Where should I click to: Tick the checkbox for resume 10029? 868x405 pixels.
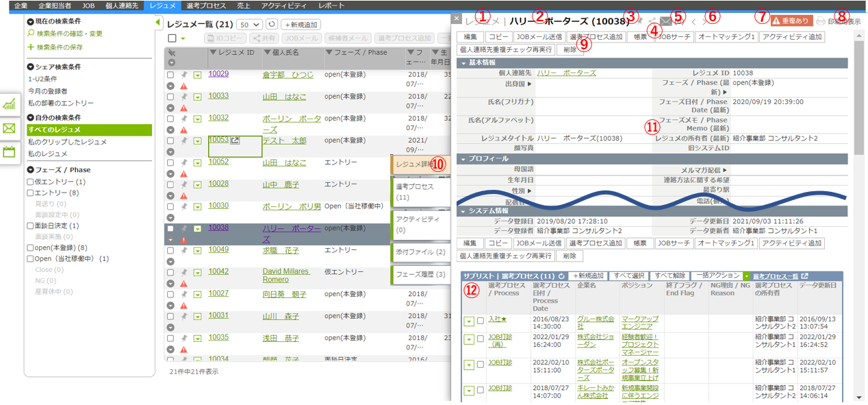pos(170,74)
